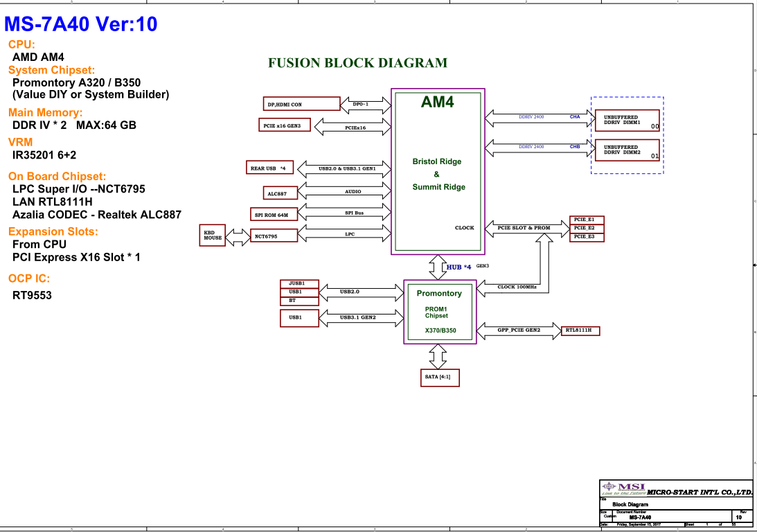Select the "BT" block
The width and height of the screenshot is (757, 532).
[x=299, y=301]
